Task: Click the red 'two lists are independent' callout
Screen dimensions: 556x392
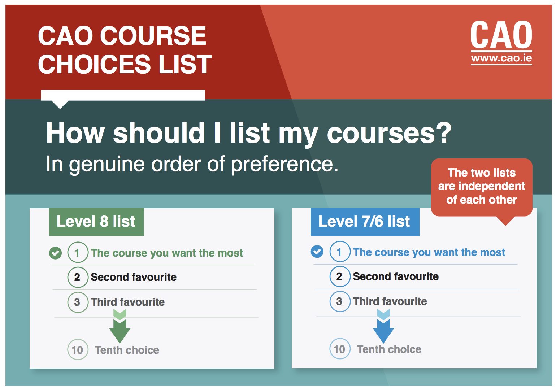Action: tap(482, 187)
